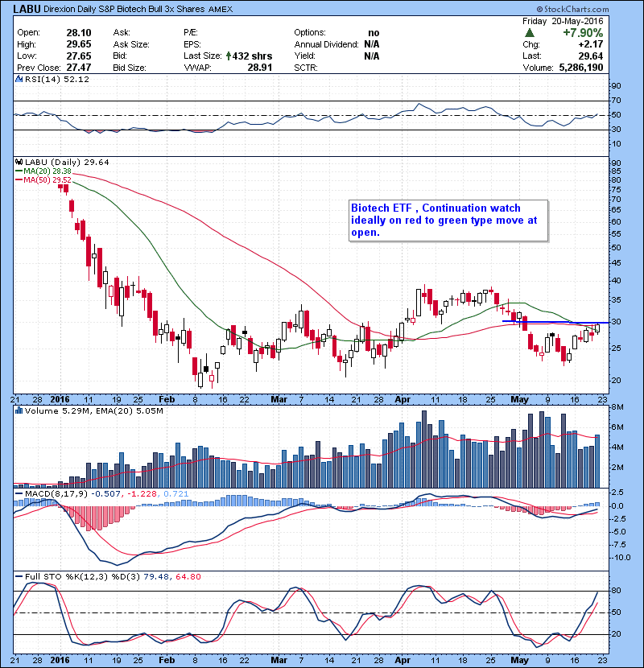The image size is (644, 668).
Task: Click the Apr label on price chart axis
Action: tap(402, 400)
